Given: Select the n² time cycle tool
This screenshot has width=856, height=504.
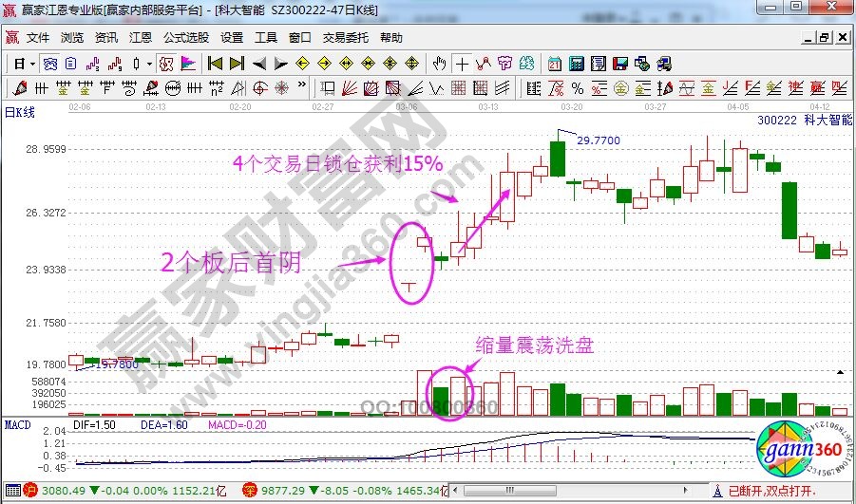Looking at the screenshot, I should point(217,87).
